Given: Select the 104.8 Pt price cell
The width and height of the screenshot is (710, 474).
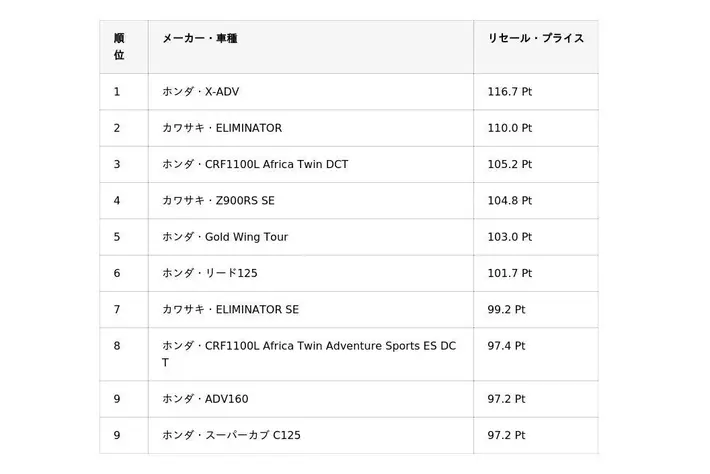Looking at the screenshot, I should pos(510,200).
